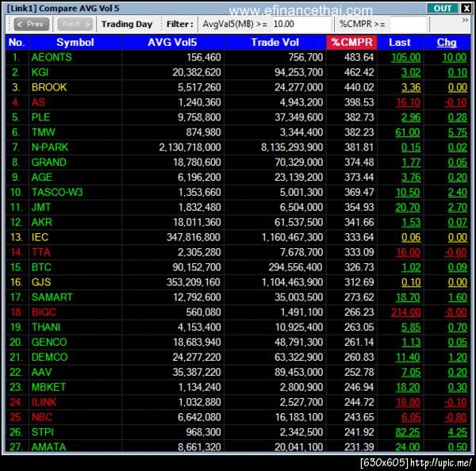The height and width of the screenshot is (471, 476).
Task: Select the ILINK symbol
Action: (44, 402)
